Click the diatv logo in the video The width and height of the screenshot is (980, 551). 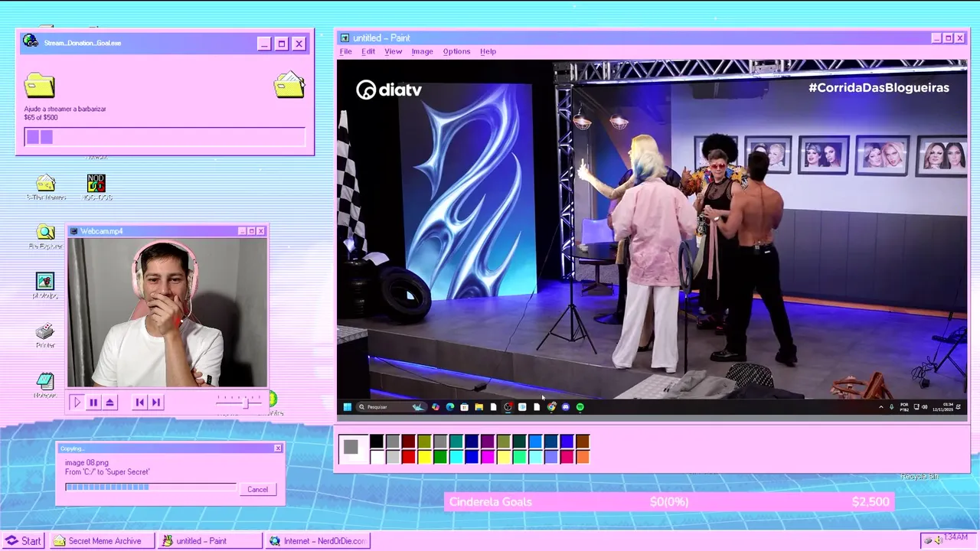[x=389, y=90]
